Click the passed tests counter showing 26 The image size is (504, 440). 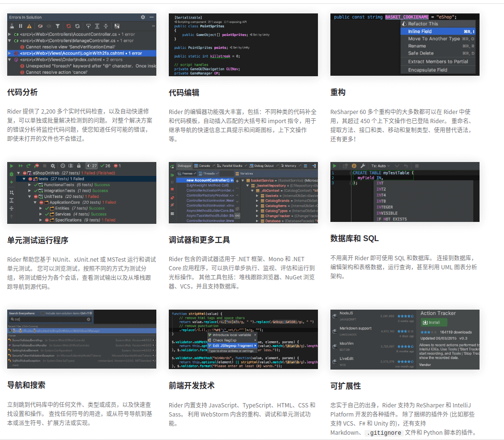tap(105, 166)
